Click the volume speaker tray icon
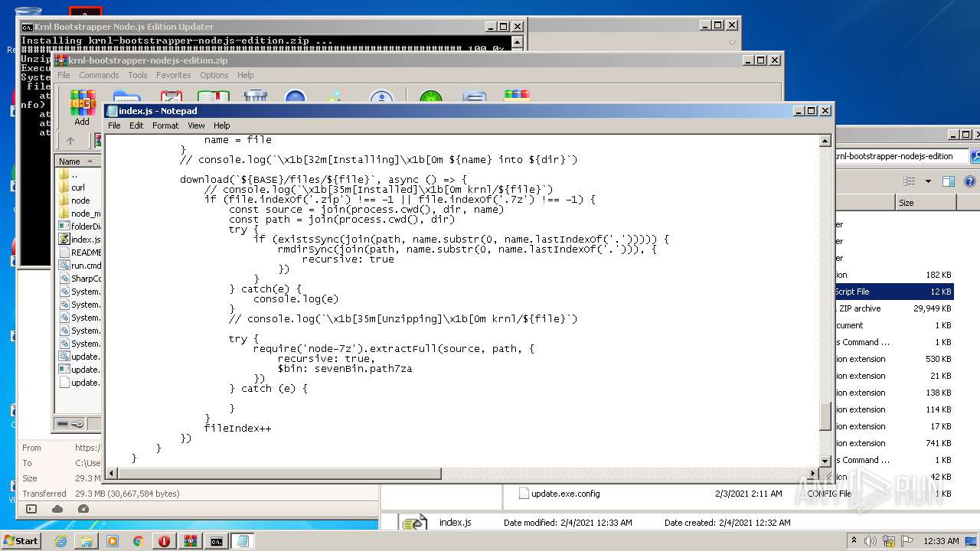This screenshot has height=551, width=980. tap(869, 541)
